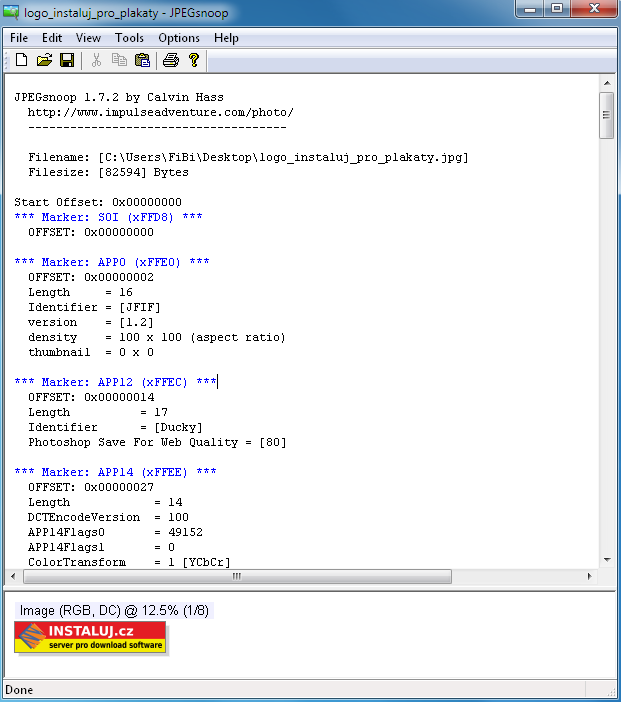Screen dimensions: 621x702
Task: Print the report using the printer icon
Action: (x=171, y=60)
